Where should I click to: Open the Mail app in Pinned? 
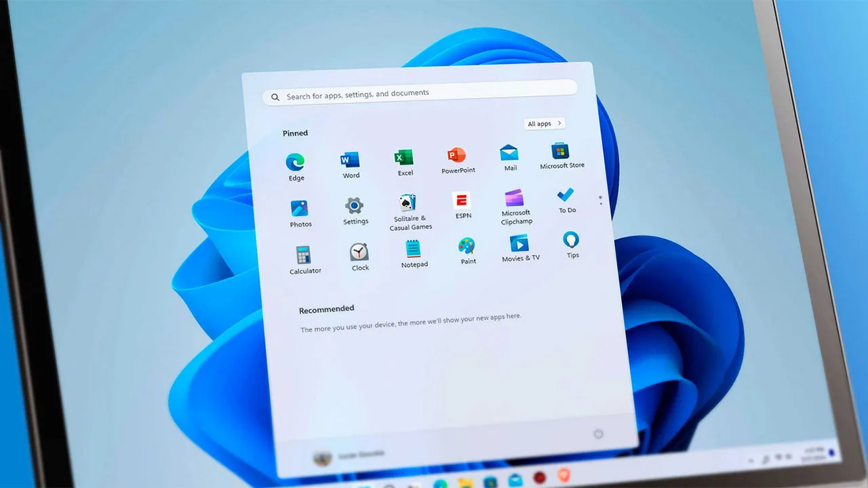[x=509, y=157]
